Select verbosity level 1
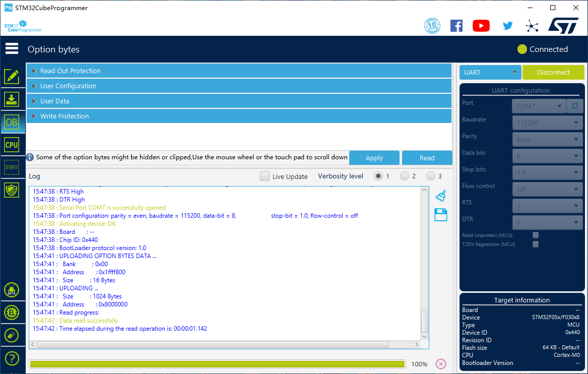588x374 pixels. click(x=378, y=176)
